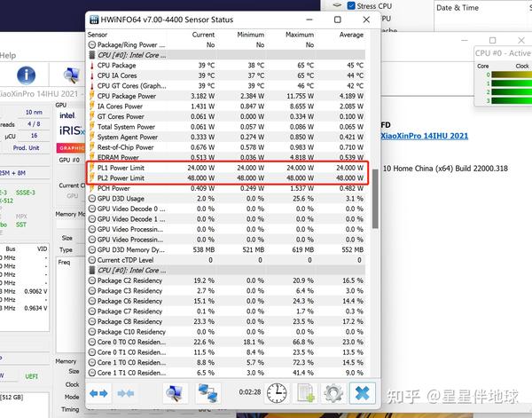532x418 pixels.
Task: Click the UEFI label in background window
Action: tap(32, 376)
